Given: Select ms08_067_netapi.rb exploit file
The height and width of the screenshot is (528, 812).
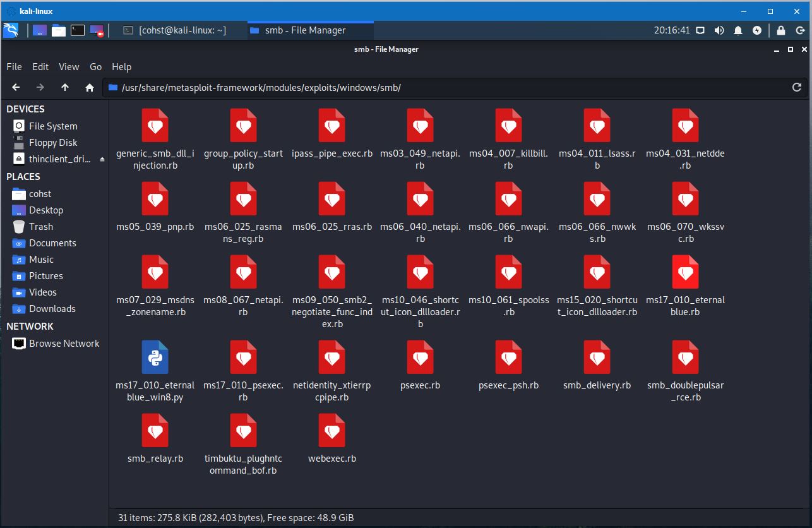Looking at the screenshot, I should point(243,272).
